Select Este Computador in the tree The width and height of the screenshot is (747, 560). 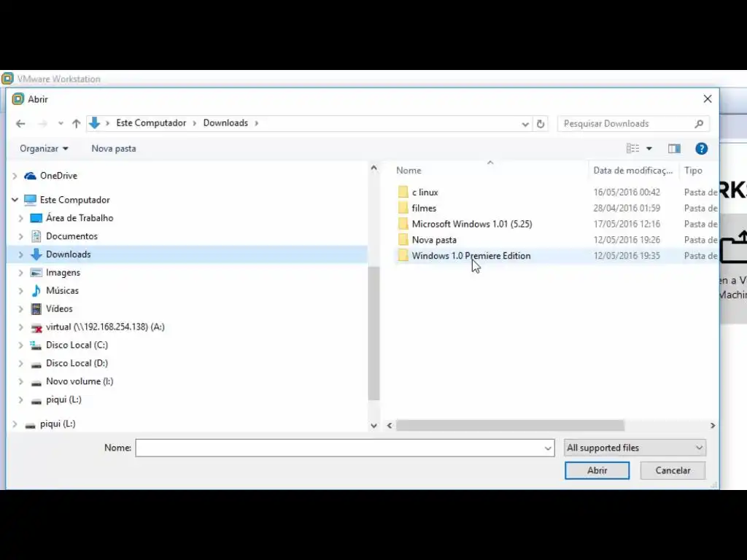pos(75,200)
